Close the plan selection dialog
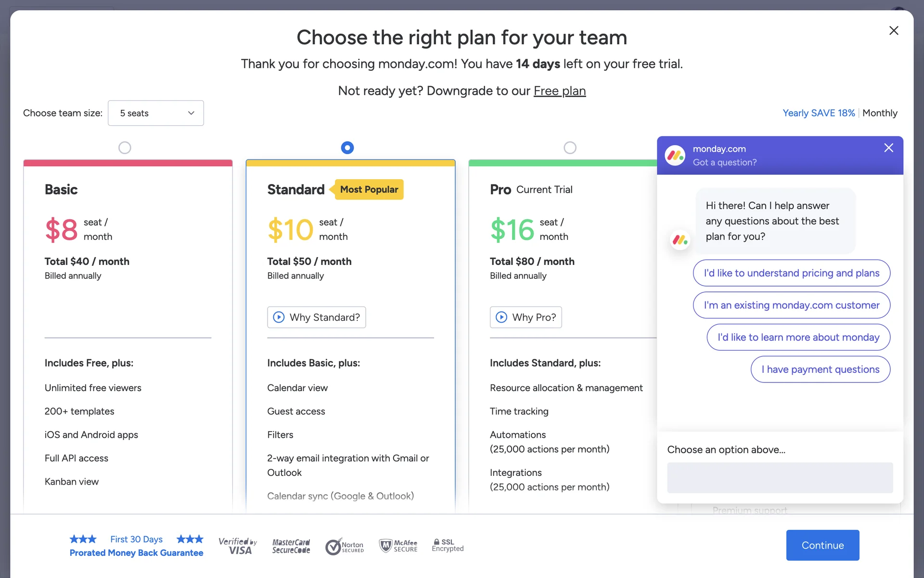This screenshot has width=924, height=578. (x=894, y=31)
